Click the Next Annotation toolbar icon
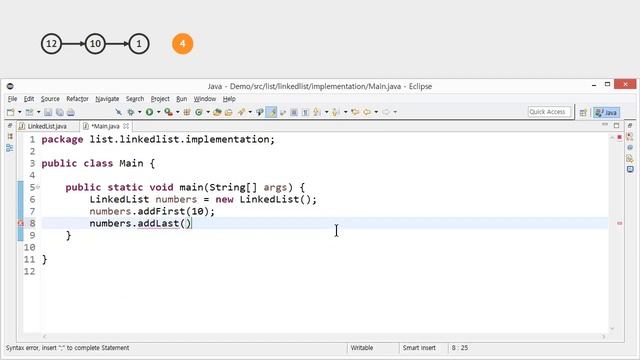 coord(317,112)
